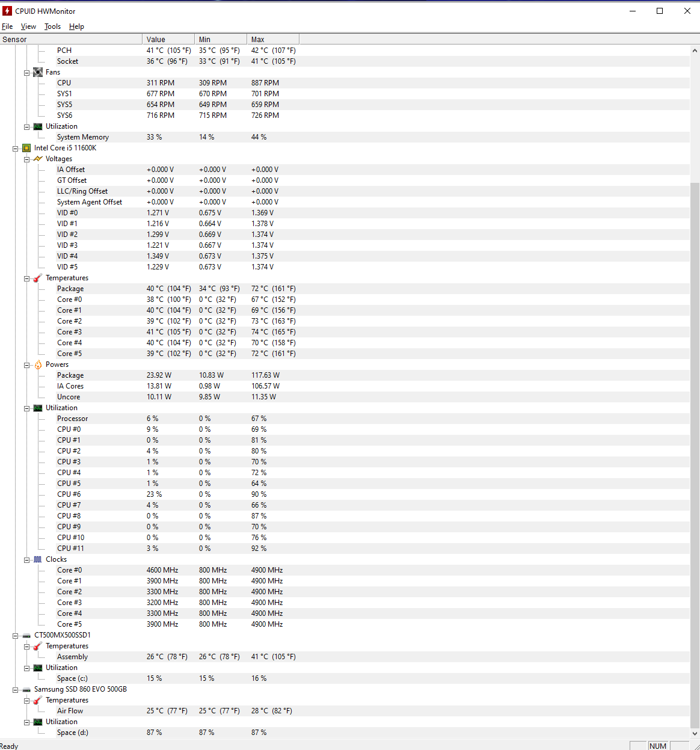The width and height of the screenshot is (700, 750).
Task: Click the Value column header
Action: tap(168, 39)
